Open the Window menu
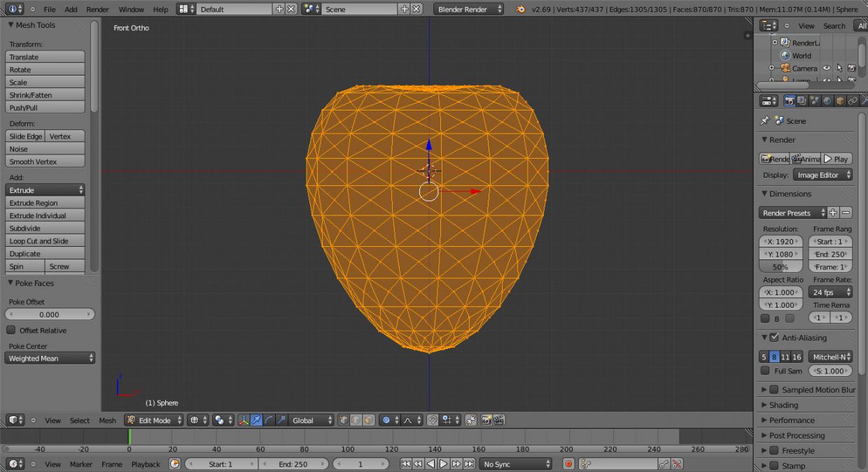This screenshot has height=472, width=868. [131, 9]
